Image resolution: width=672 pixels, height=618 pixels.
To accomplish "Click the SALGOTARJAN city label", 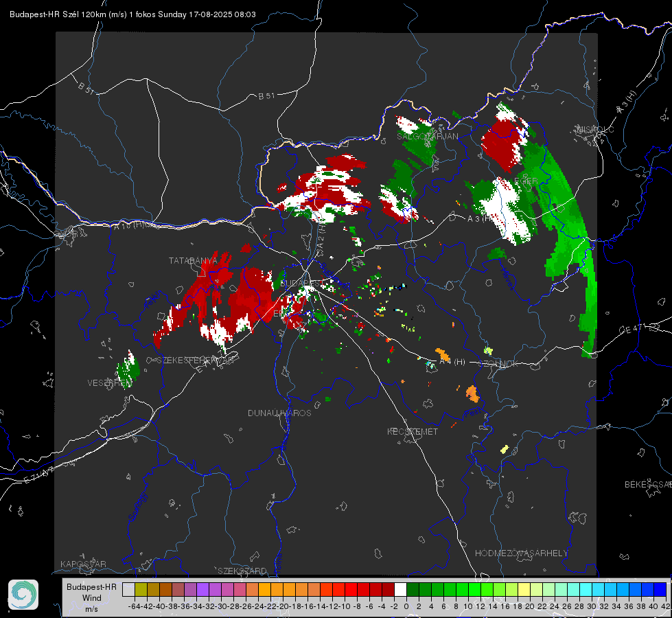I will [x=427, y=137].
